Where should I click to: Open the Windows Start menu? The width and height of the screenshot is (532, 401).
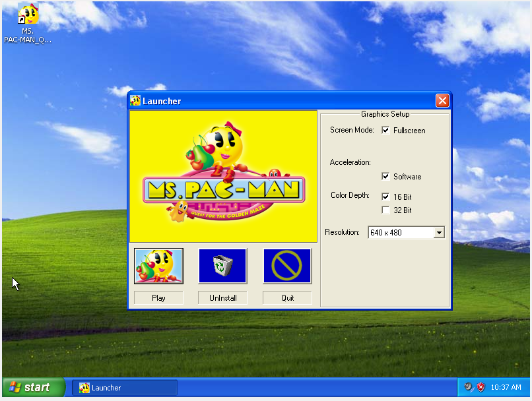(33, 386)
